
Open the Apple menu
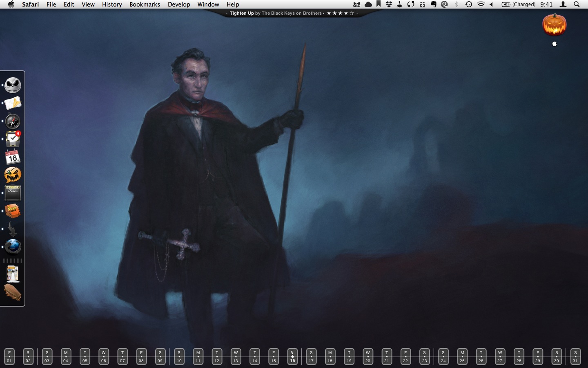click(11, 4)
